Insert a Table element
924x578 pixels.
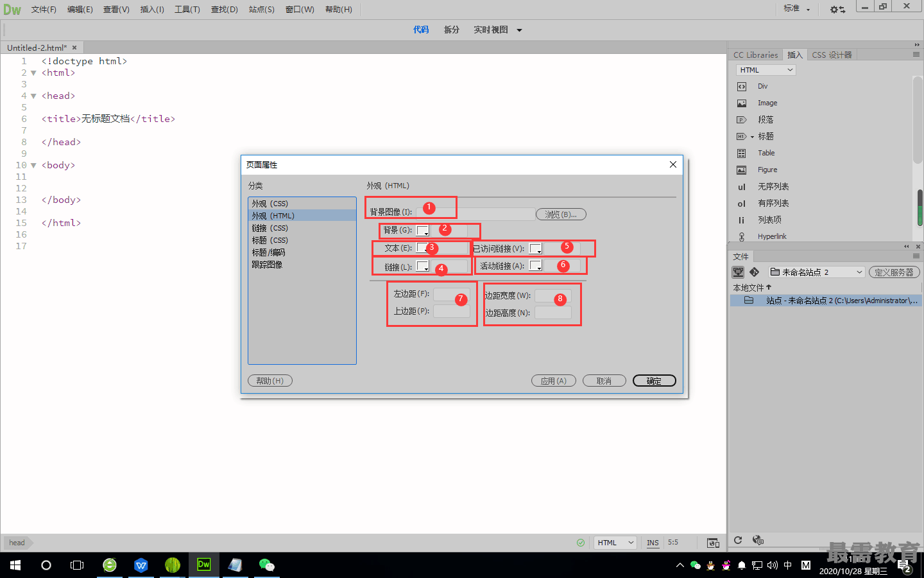[766, 153]
